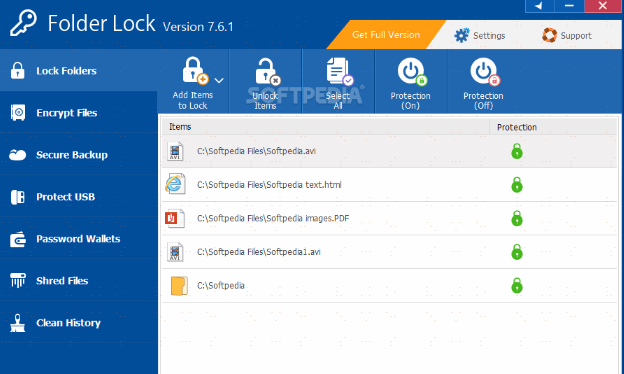This screenshot has width=624, height=374.
Task: Click the green protection lock for Softpedia.avi
Action: coord(517,151)
